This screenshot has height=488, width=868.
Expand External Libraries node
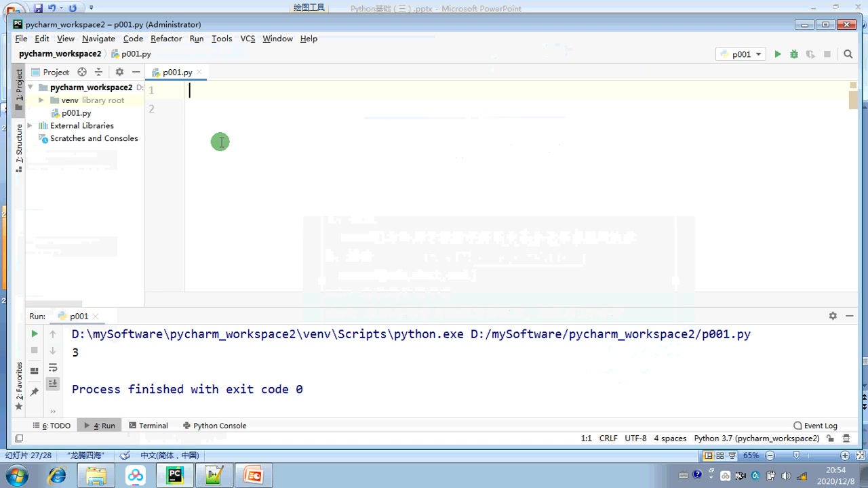[30, 125]
